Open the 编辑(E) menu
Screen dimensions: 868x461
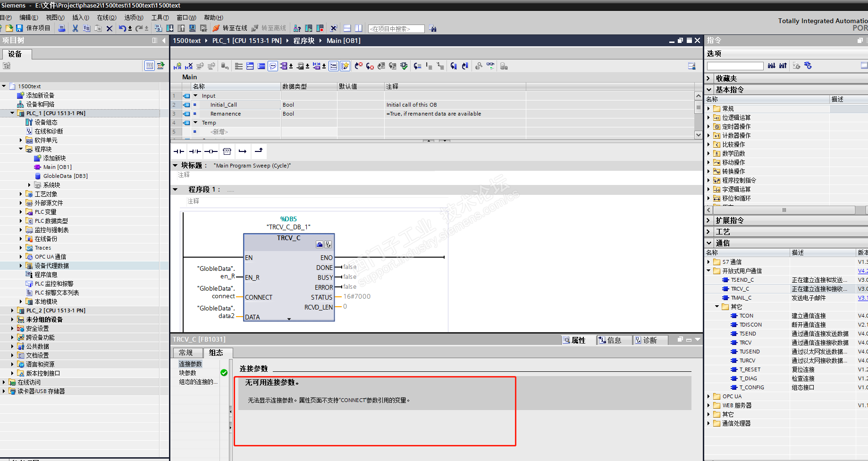point(29,17)
